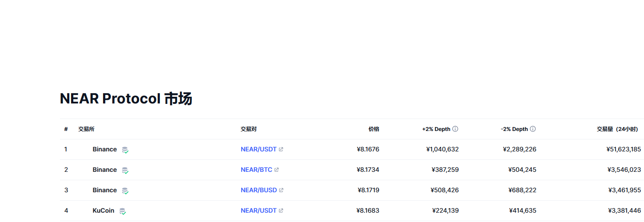The height and width of the screenshot is (222, 644).
Task: Click the external link icon beside NEAR/BUSD
Action: pos(281,190)
